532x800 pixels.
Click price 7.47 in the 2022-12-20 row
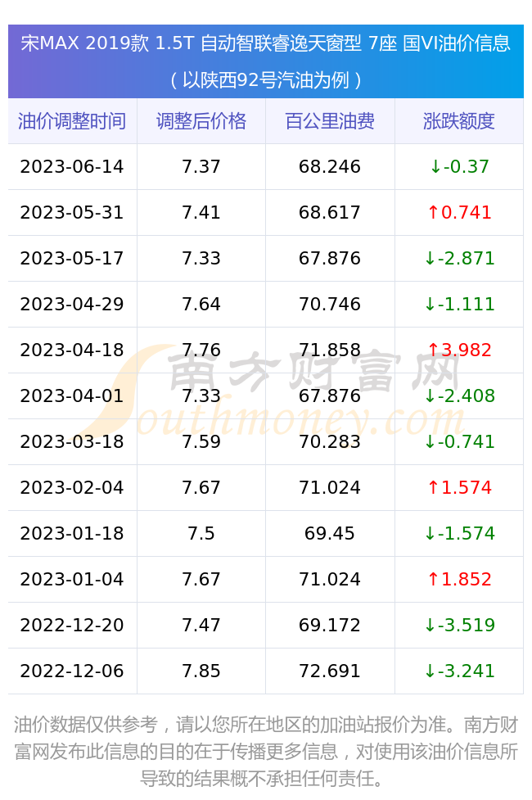point(201,626)
